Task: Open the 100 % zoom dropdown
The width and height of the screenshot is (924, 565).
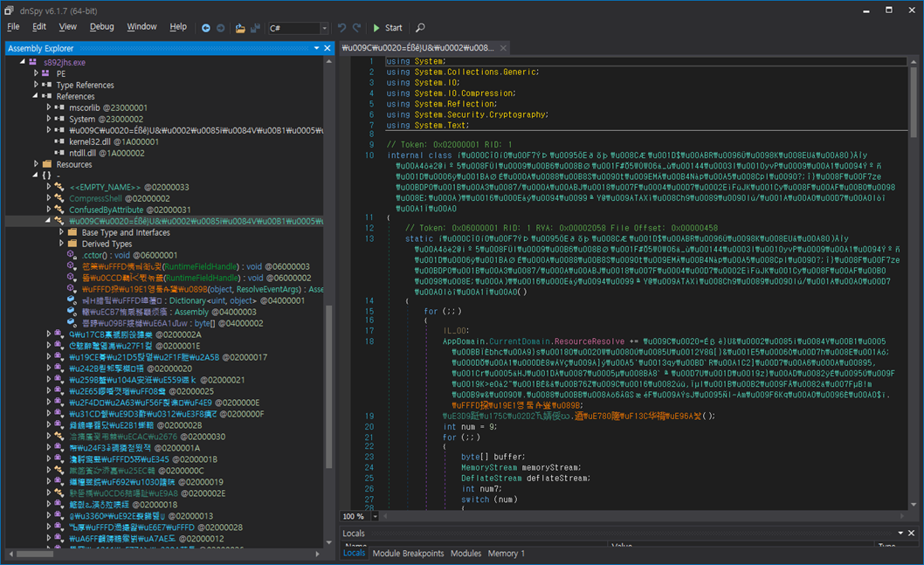Action: point(375,516)
